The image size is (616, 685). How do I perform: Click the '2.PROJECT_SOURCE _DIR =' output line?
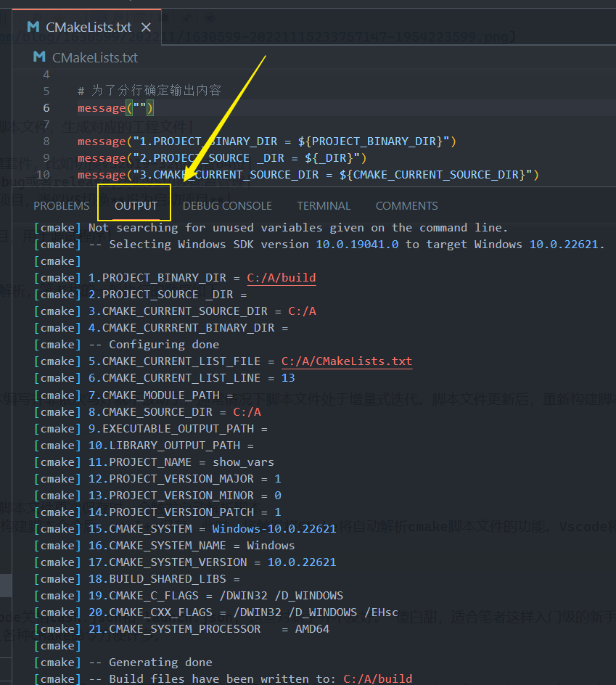coord(141,295)
